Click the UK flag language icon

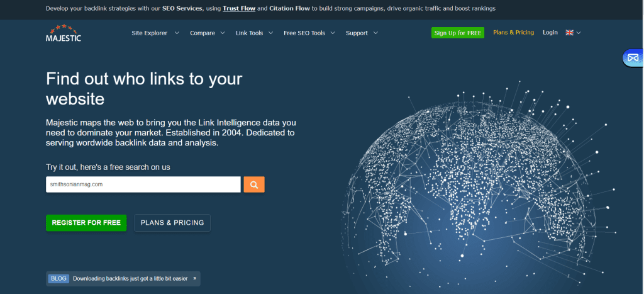click(569, 33)
